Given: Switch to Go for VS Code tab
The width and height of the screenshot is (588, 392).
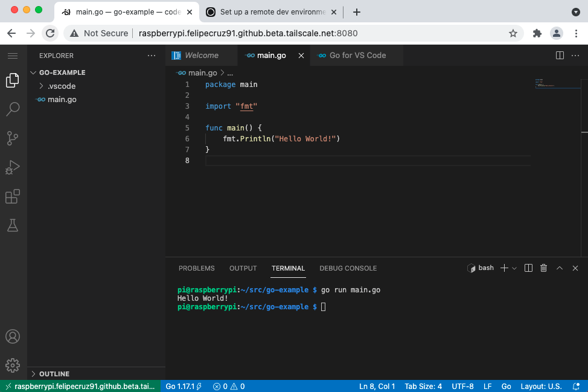Looking at the screenshot, I should [357, 56].
